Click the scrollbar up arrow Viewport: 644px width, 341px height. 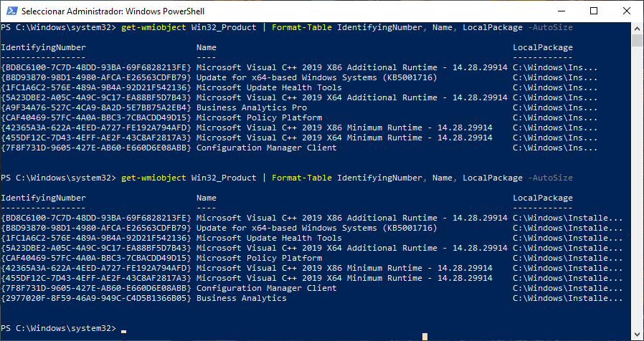[x=637, y=29]
